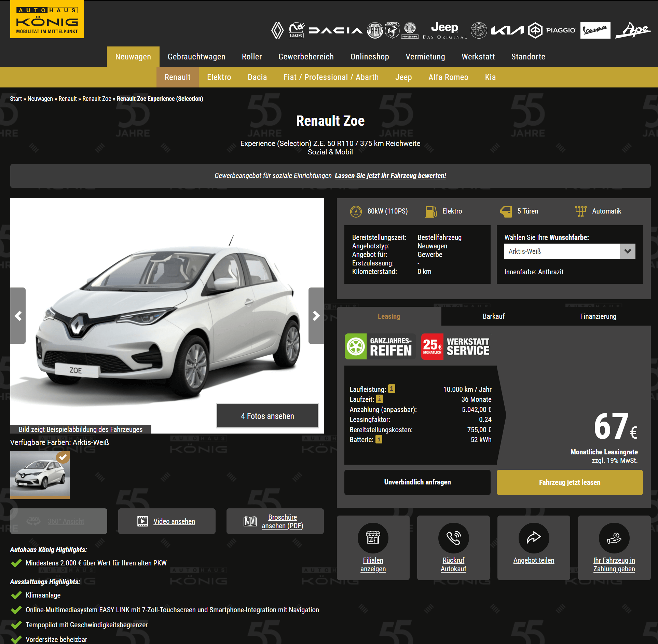The width and height of the screenshot is (658, 644).
Task: Select the Kia submenu item
Action: [490, 77]
